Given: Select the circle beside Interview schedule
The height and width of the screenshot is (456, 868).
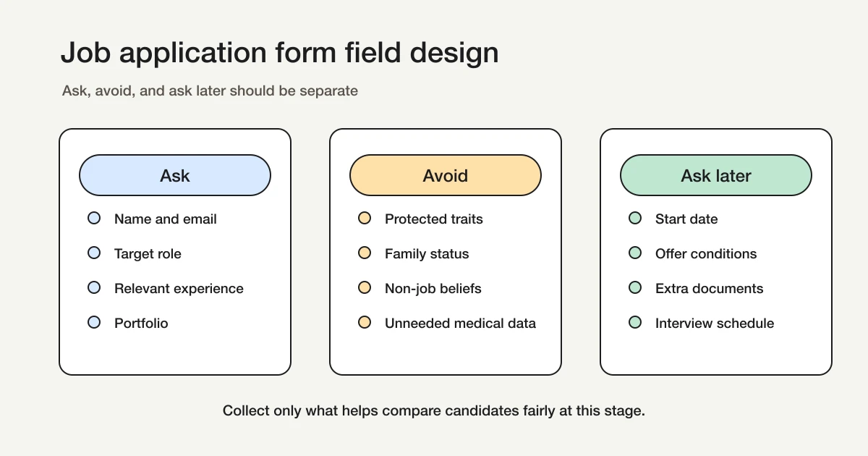Looking at the screenshot, I should point(635,322).
